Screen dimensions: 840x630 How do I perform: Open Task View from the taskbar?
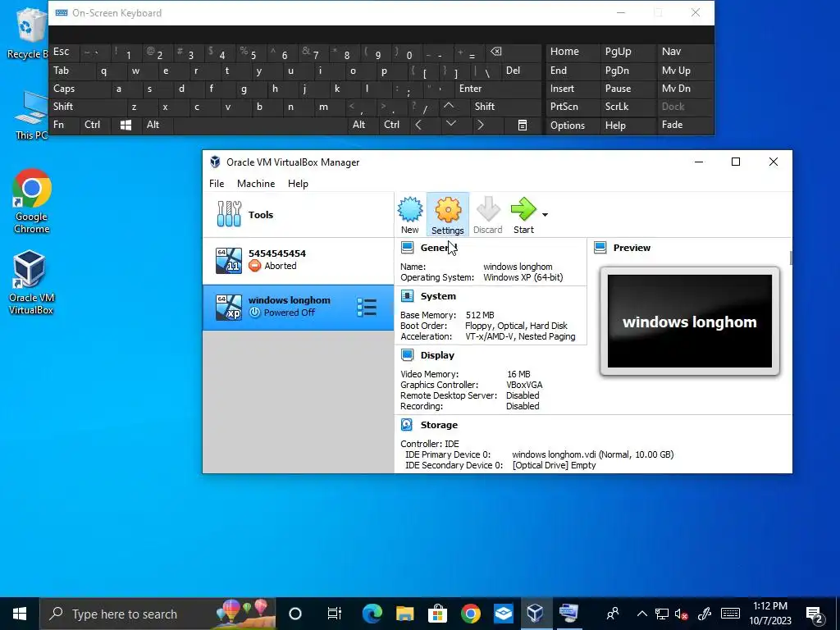click(x=335, y=614)
